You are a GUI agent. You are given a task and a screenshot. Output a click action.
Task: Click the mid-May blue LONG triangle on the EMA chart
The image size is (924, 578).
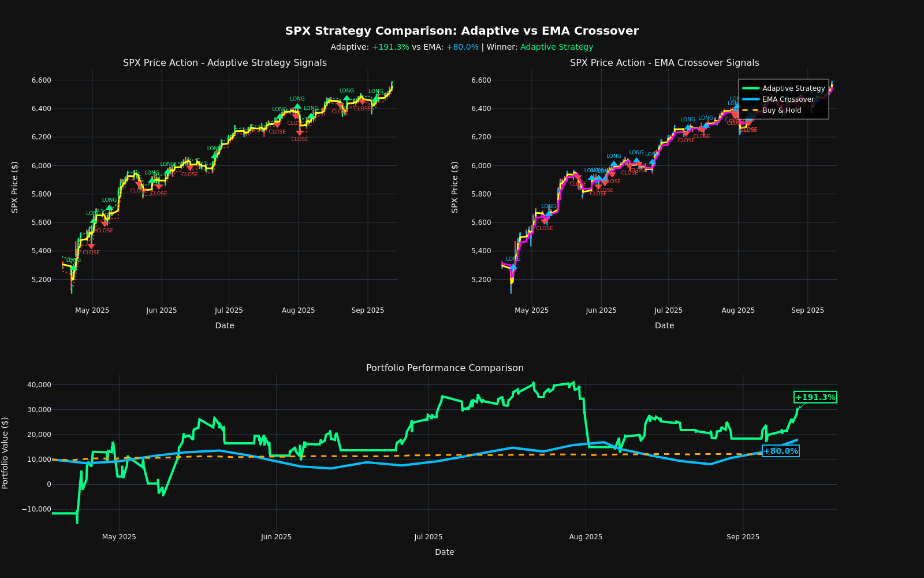click(x=549, y=213)
